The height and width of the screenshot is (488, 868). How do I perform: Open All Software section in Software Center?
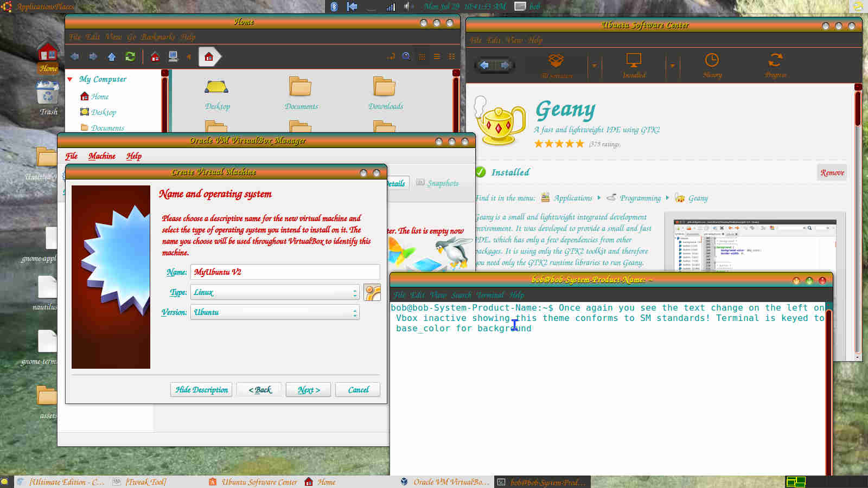pos(557,66)
